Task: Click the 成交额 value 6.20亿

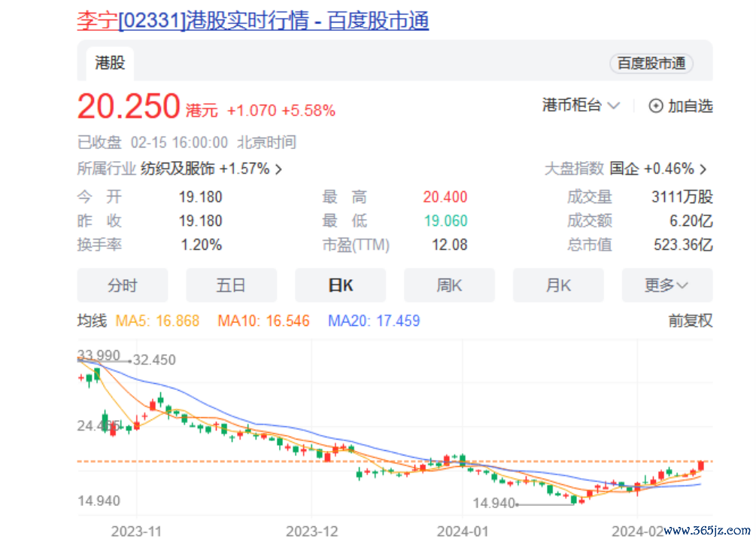Action: click(x=691, y=221)
